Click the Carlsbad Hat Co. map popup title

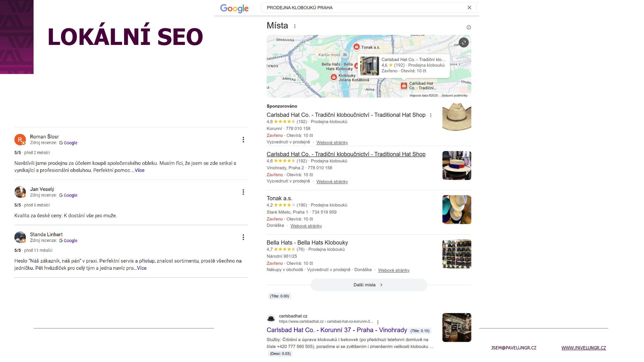414,60
